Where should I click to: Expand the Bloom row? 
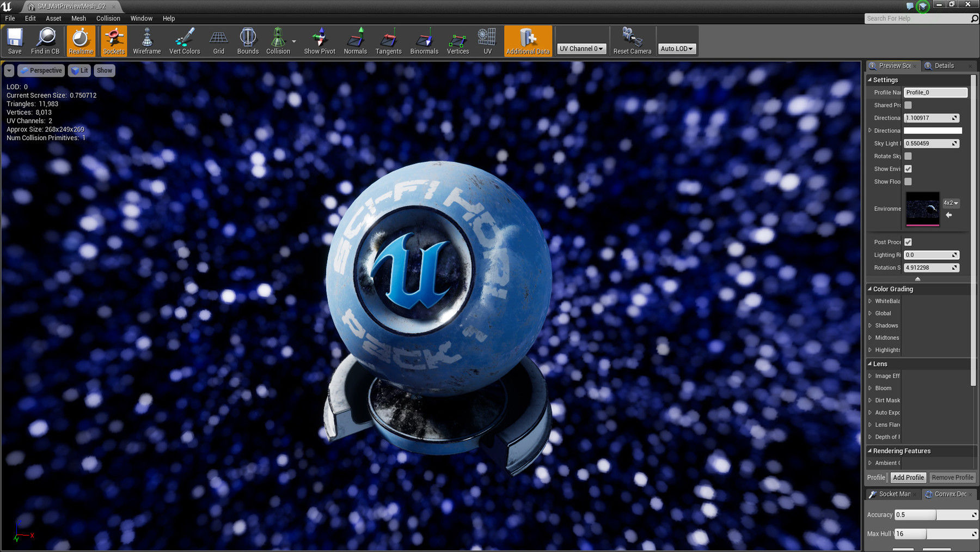870,388
